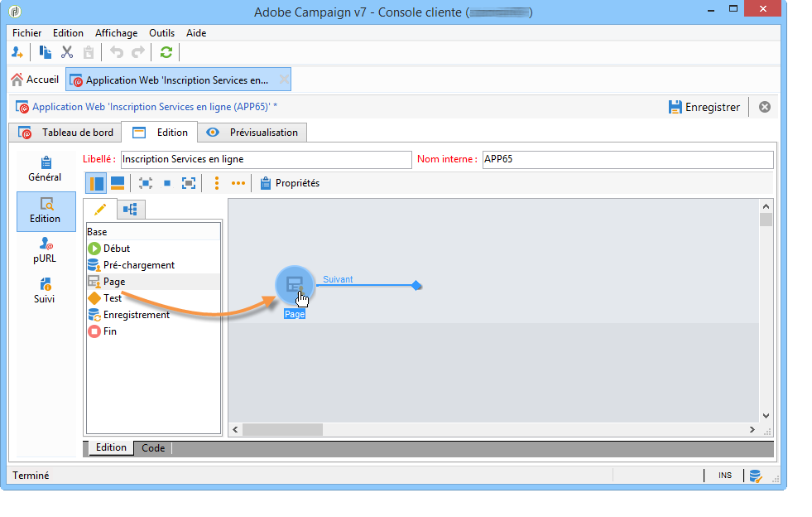
Task: Close the Application Web tab
Action: 284,80
